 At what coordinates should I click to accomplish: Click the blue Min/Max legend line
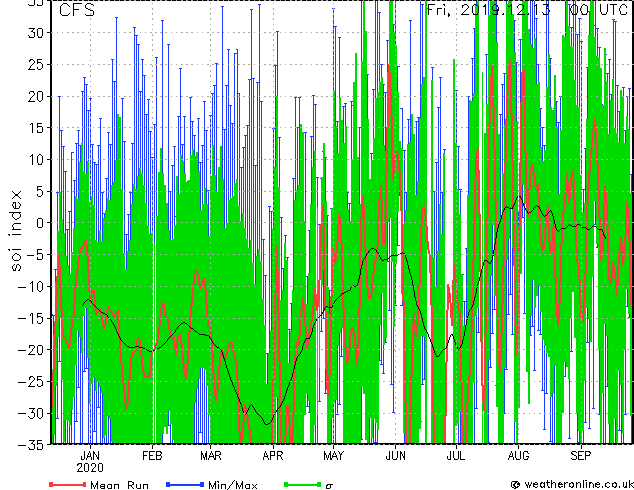pos(185,484)
